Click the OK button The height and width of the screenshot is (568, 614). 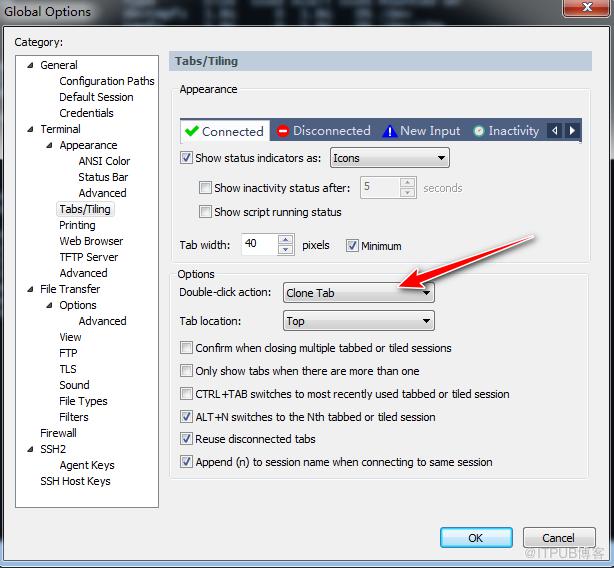click(x=476, y=538)
